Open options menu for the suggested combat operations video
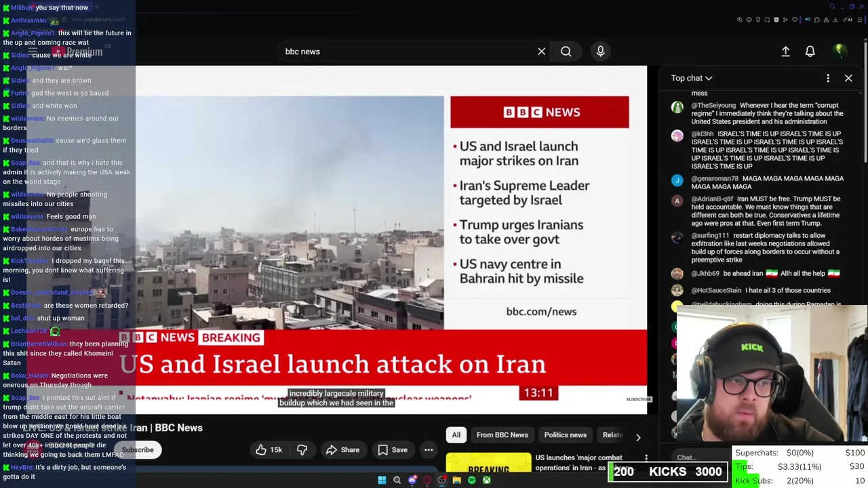The height and width of the screenshot is (488, 868). pyautogui.click(x=646, y=458)
